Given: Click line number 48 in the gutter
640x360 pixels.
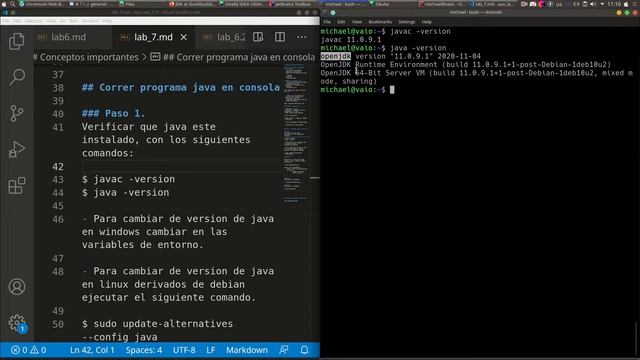Looking at the screenshot, I should coord(58,271).
